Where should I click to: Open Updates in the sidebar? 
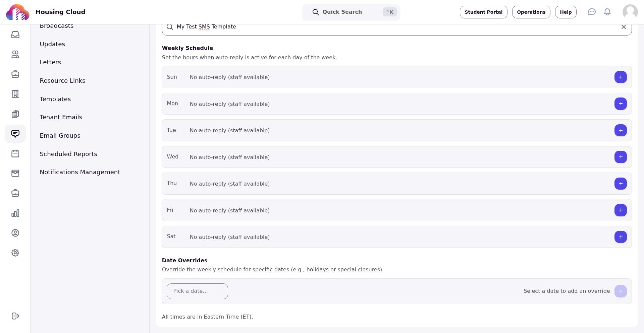pos(52,44)
